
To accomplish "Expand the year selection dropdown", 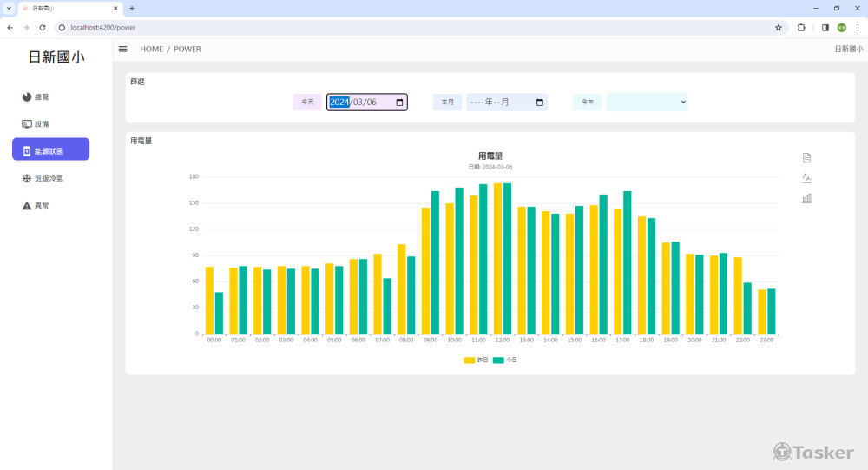I will 647,103.
